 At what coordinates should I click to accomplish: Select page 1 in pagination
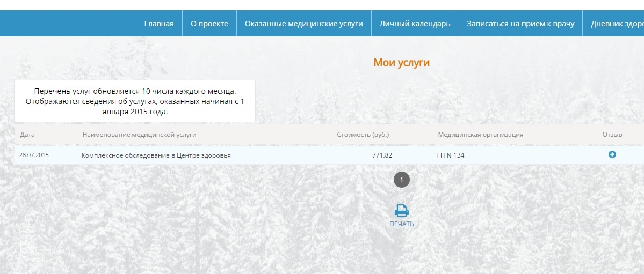[402, 180]
